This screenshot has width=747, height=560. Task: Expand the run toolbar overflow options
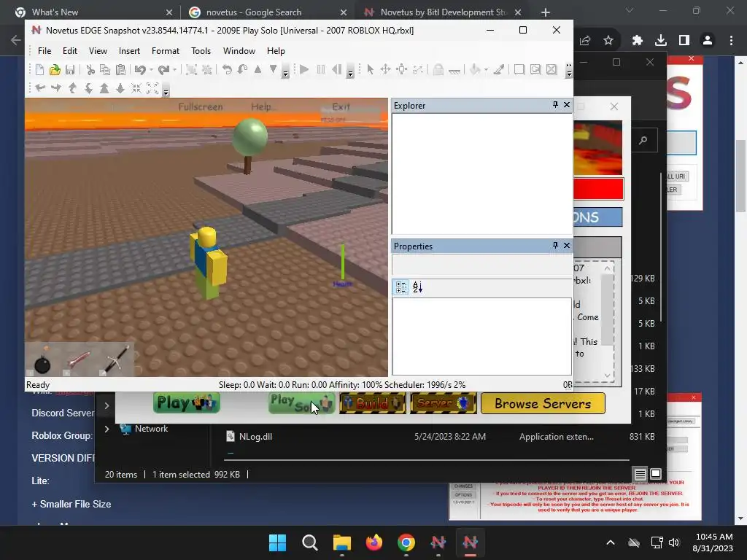pyautogui.click(x=350, y=72)
